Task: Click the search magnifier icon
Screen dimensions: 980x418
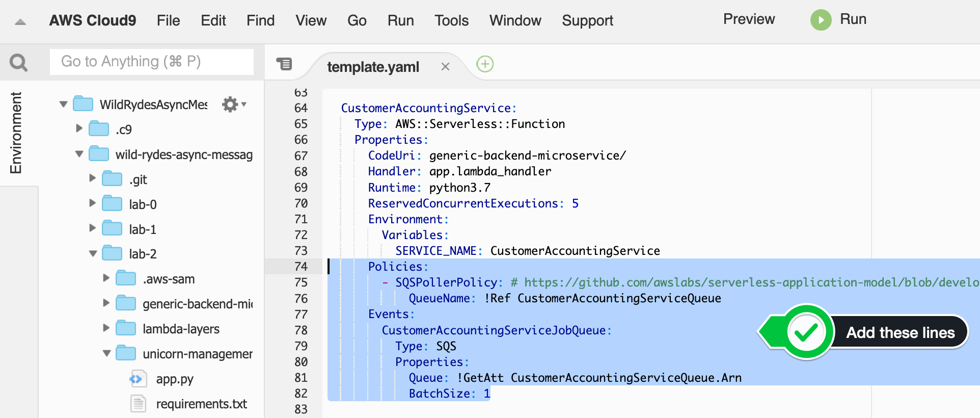Action: click(x=19, y=62)
